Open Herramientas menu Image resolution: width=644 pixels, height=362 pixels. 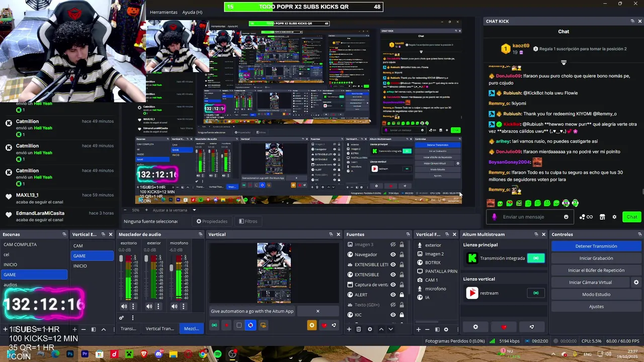tap(164, 12)
